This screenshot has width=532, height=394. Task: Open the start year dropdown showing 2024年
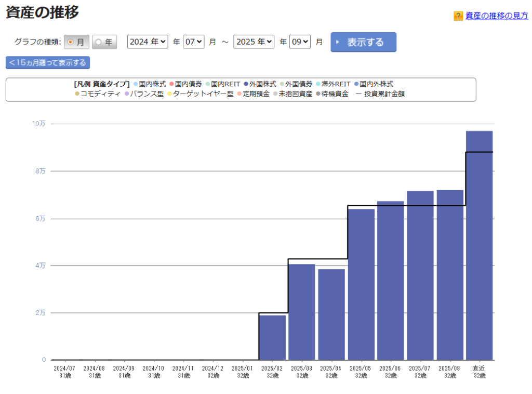pyautogui.click(x=148, y=42)
